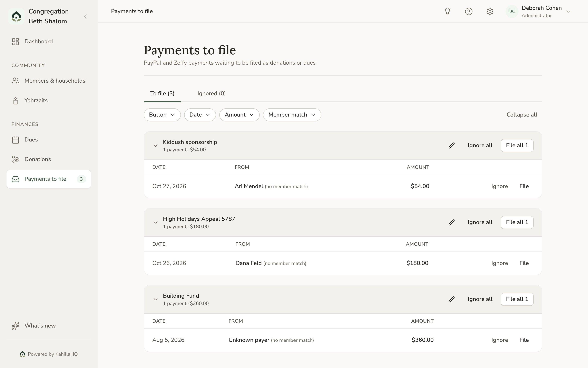Switch to the To file (3) tab
This screenshot has width=588, height=368.
(x=162, y=93)
